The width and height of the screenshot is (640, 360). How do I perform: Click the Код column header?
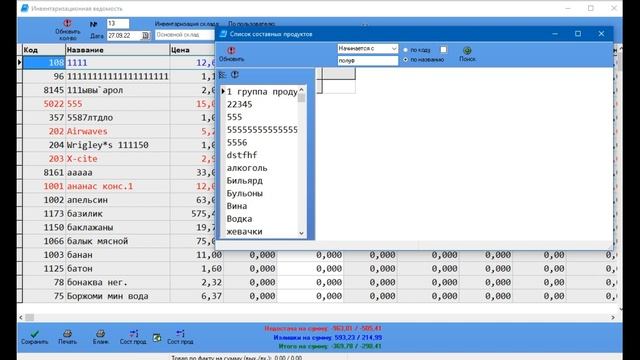(44, 50)
